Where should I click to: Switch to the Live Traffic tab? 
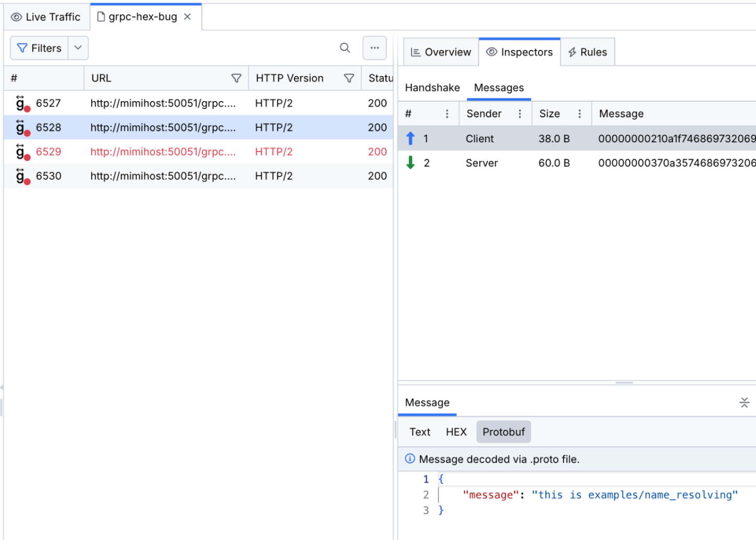click(x=46, y=17)
